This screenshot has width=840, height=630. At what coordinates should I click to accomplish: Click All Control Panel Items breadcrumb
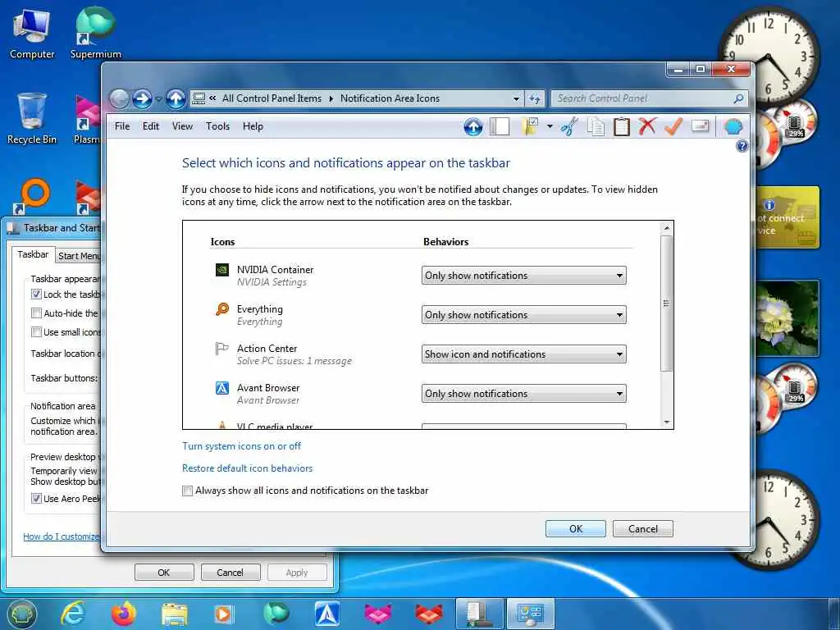(x=272, y=98)
